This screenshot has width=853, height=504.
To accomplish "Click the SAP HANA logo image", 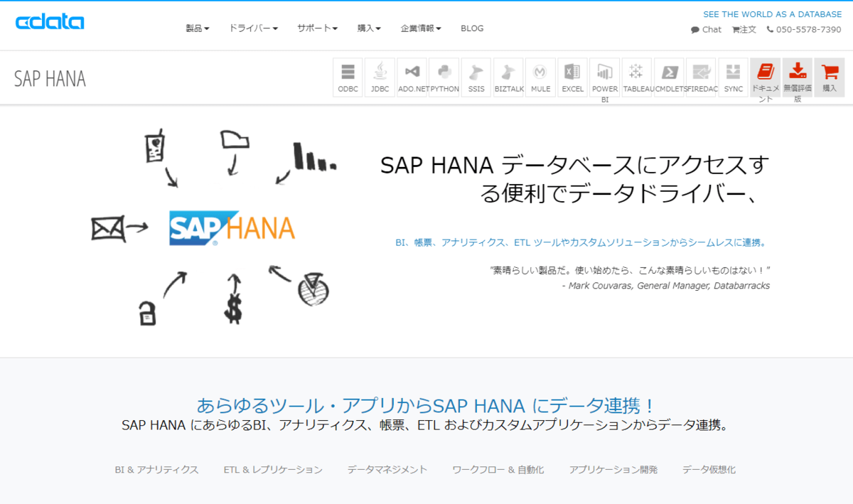I will pyautogui.click(x=232, y=228).
